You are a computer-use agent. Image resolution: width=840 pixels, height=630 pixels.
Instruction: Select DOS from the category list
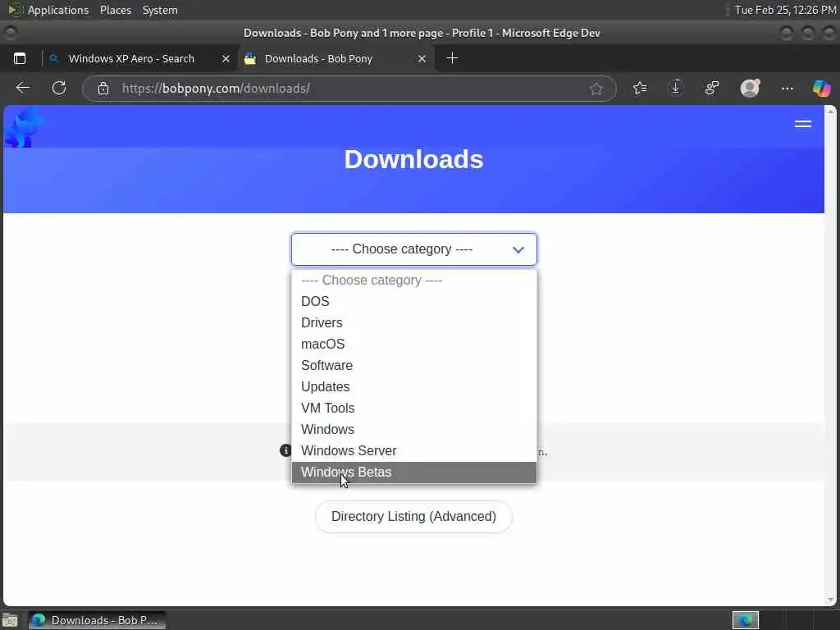[x=413, y=301]
